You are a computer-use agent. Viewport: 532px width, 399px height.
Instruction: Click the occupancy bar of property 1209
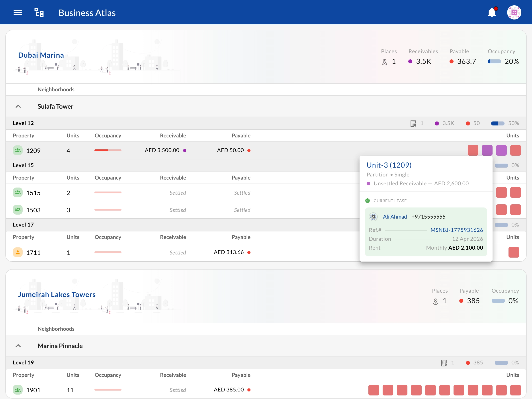(108, 150)
